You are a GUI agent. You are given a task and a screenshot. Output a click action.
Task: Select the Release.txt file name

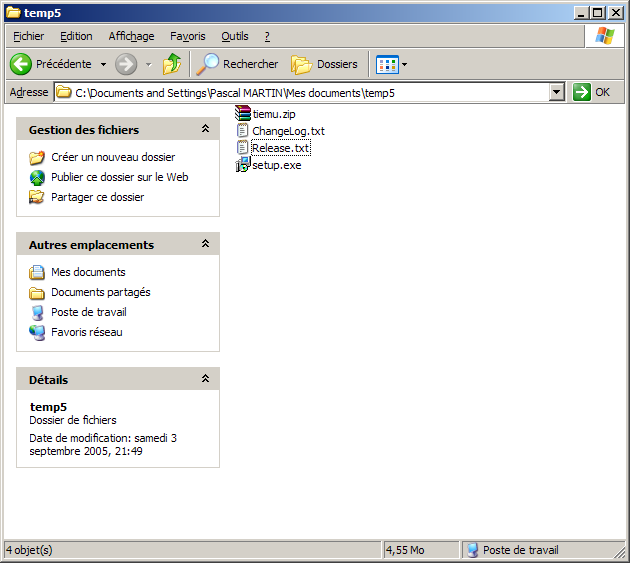click(281, 148)
